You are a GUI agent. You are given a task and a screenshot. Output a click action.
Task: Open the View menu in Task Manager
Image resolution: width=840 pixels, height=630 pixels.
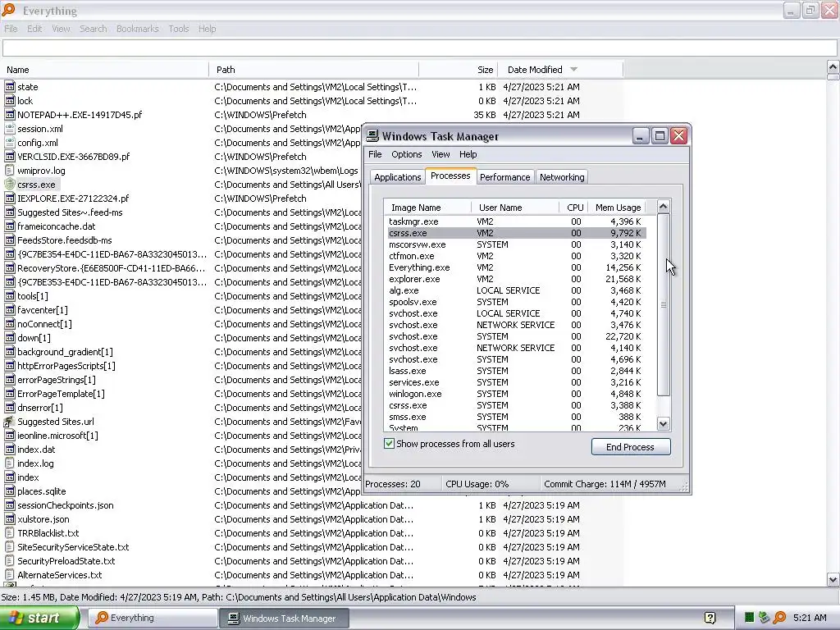click(441, 154)
